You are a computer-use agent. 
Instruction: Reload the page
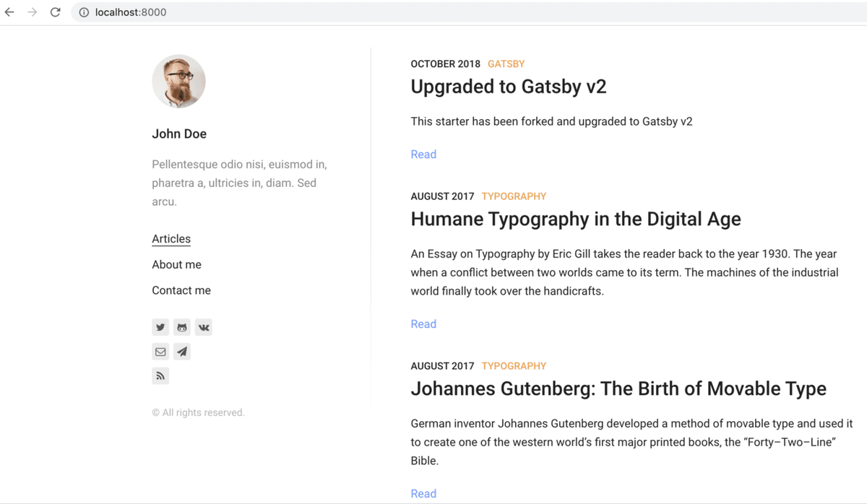pos(55,12)
